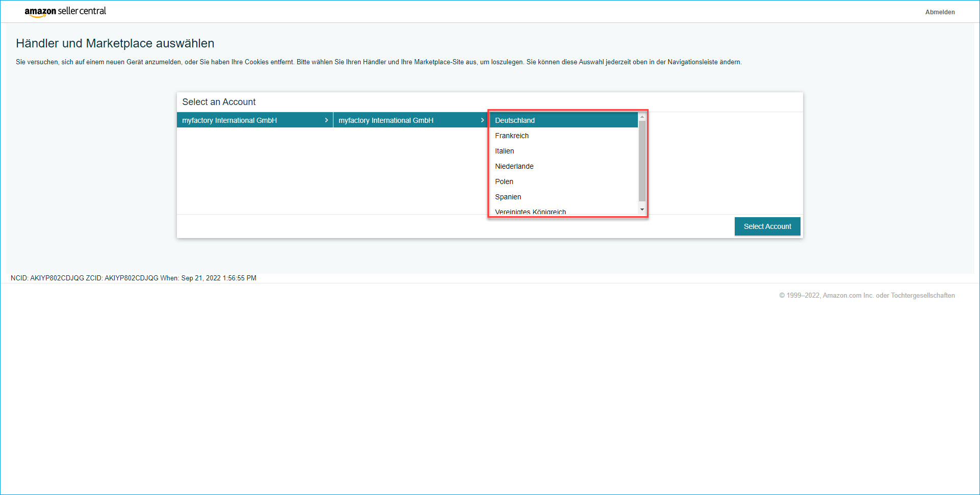Viewport: 980px width, 495px height.
Task: Expand second column account chevron arrow
Action: [x=482, y=120]
